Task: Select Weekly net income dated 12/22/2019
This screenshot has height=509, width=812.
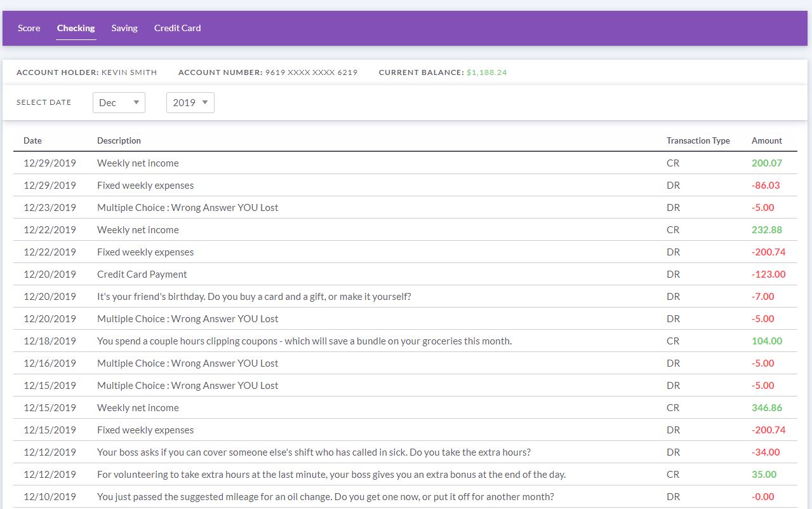Action: tap(138, 229)
